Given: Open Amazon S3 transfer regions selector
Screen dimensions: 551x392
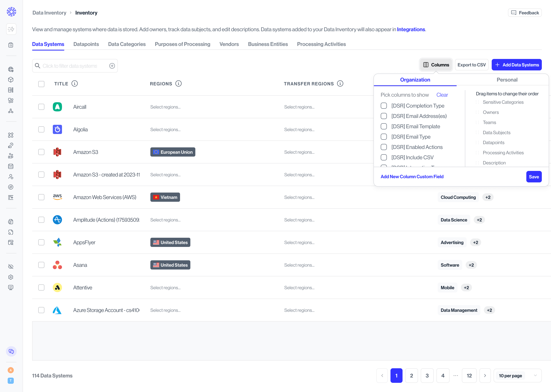Looking at the screenshot, I should point(299,152).
